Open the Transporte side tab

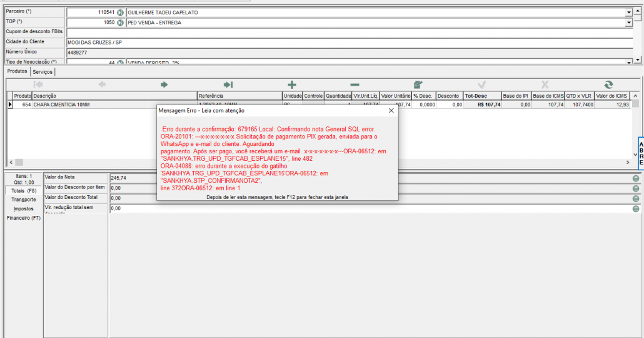click(23, 200)
